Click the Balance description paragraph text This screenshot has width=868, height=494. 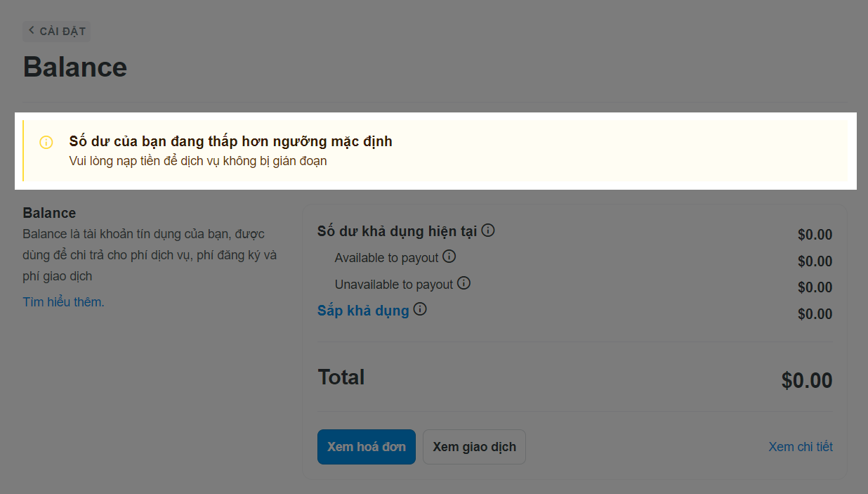tap(149, 254)
